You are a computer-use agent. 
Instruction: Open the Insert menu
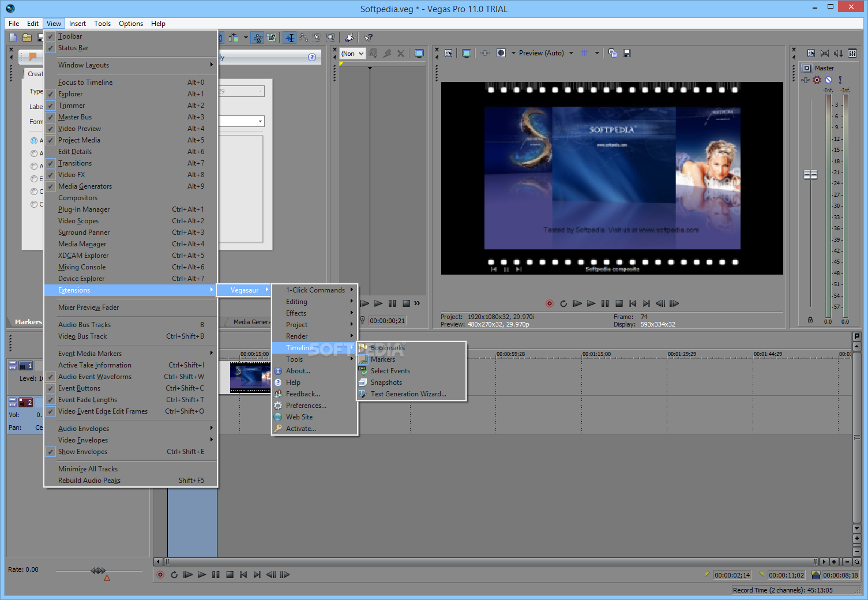77,24
